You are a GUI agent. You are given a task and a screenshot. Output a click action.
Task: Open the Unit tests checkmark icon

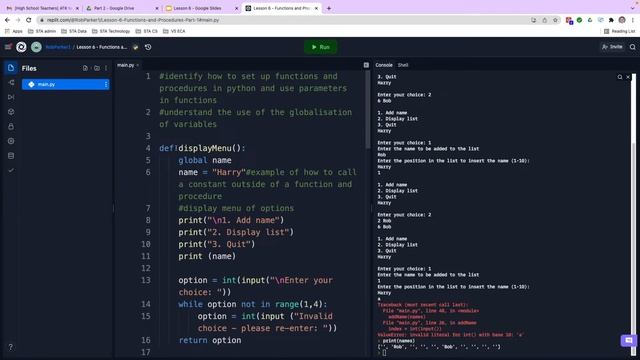coord(11,170)
